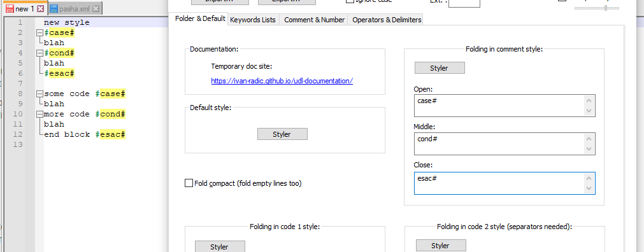
Task: Close the pasha.xml document tab
Action: pyautogui.click(x=96, y=9)
